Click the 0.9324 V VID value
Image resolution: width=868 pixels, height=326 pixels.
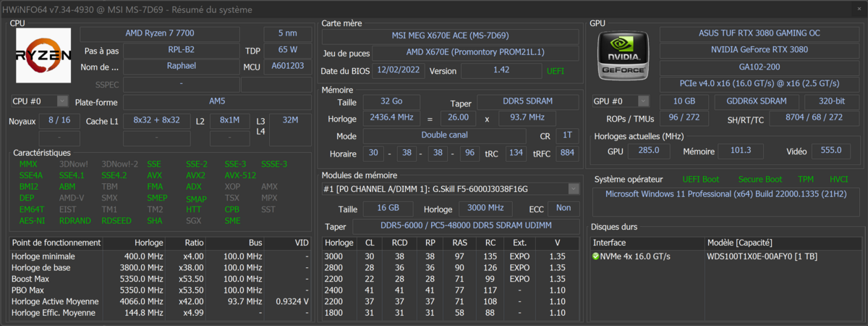pos(292,301)
